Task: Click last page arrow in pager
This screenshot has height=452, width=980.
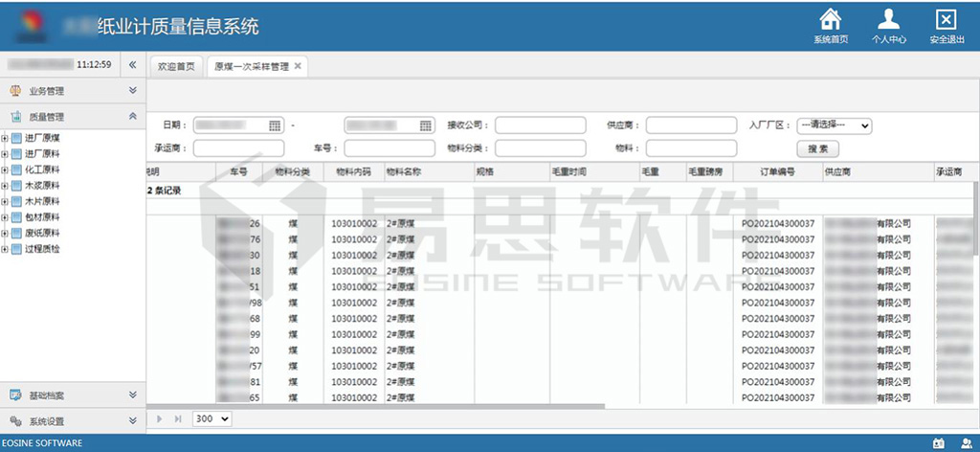Action: coord(178,418)
